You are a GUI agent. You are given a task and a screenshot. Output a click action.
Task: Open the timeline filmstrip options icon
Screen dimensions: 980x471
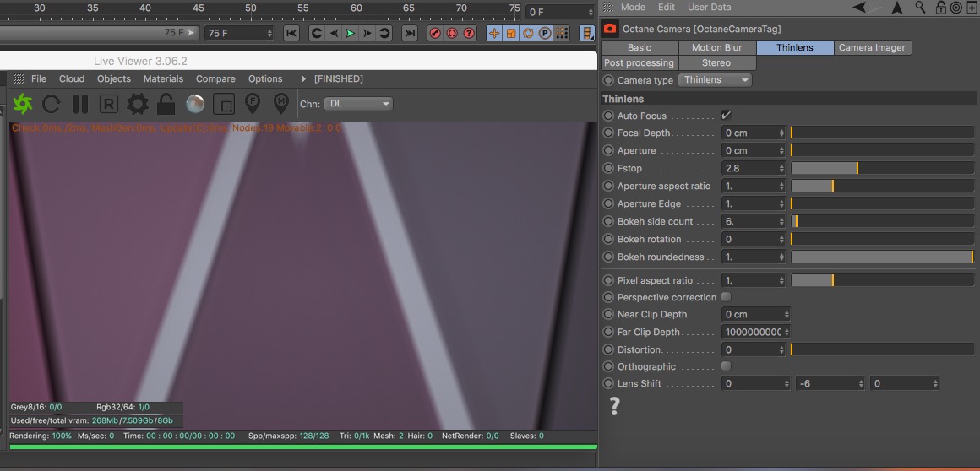click(x=587, y=33)
